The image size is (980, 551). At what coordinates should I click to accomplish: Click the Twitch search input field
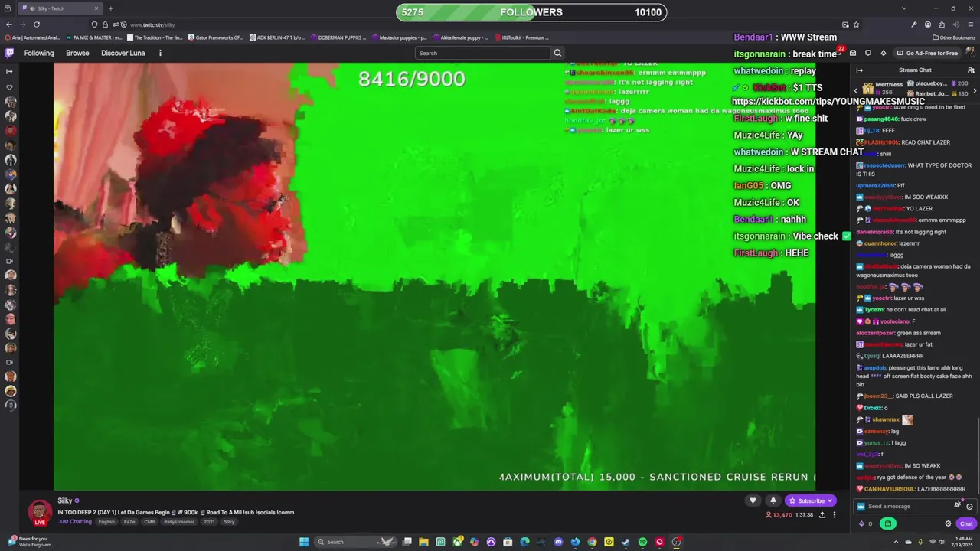[x=482, y=53]
